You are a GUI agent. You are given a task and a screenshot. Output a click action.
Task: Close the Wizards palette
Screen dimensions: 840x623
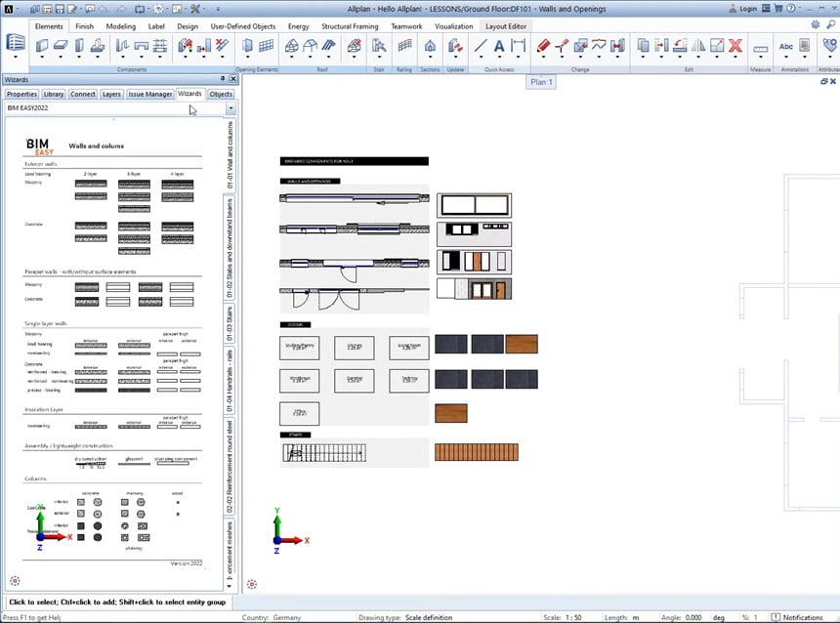click(x=233, y=79)
